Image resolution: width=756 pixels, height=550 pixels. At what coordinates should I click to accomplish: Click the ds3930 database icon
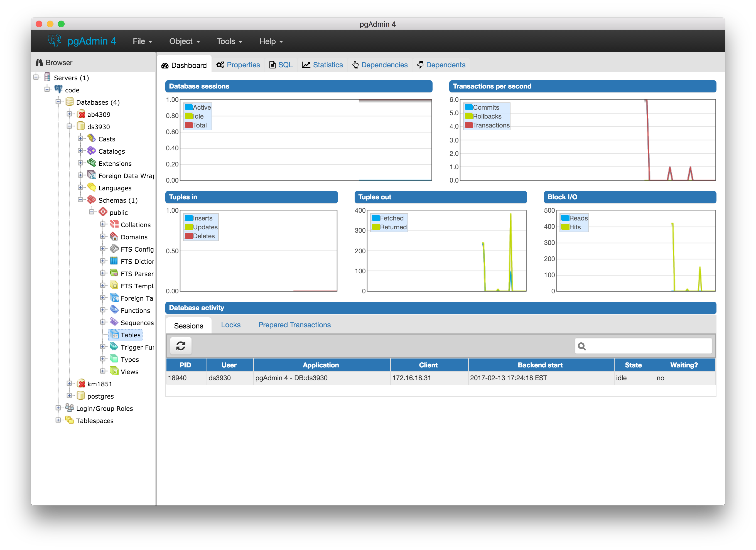[81, 126]
